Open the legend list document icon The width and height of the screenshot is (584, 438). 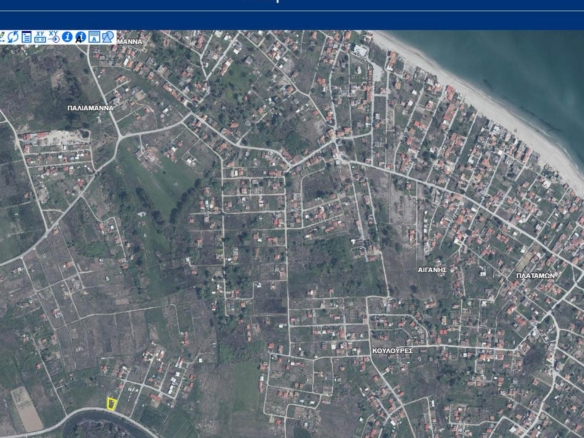coord(26,37)
